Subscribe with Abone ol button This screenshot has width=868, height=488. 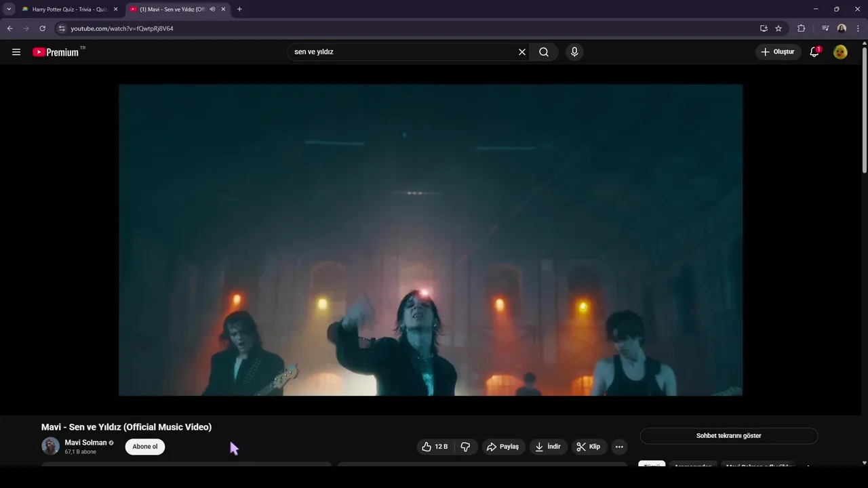coord(145,447)
